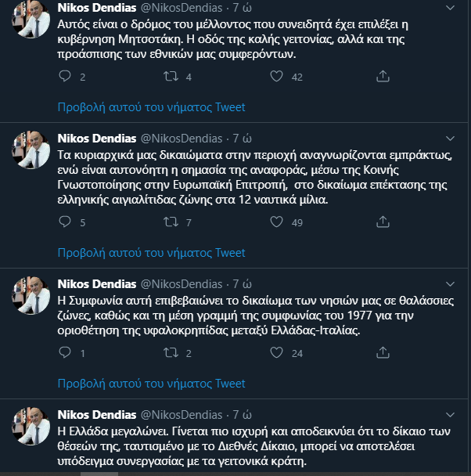This screenshot has width=471, height=476.
Task: Open the chevron menu on 1977 agreement tweet
Action: [450, 284]
